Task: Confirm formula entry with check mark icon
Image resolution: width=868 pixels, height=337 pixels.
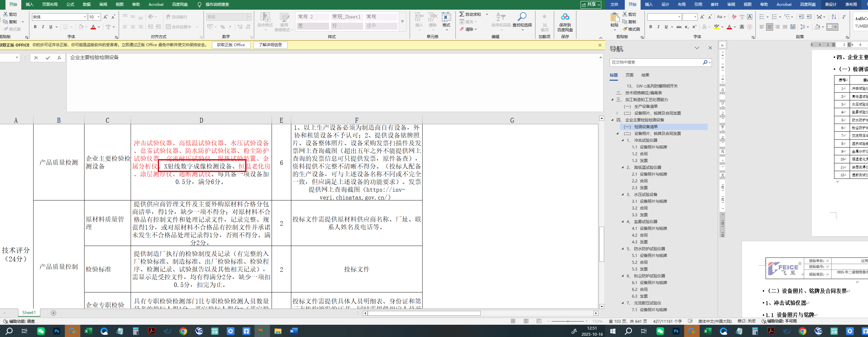Action: click(x=47, y=58)
